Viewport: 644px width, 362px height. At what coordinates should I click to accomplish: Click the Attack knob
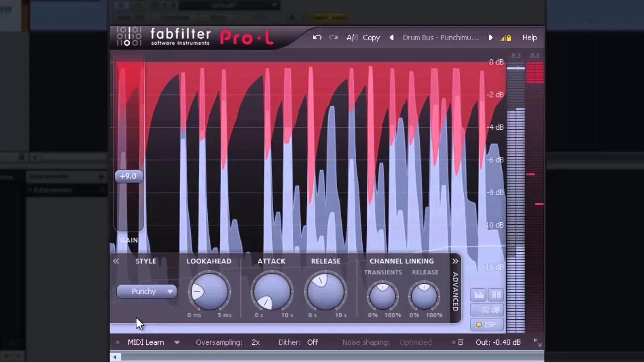[272, 291]
